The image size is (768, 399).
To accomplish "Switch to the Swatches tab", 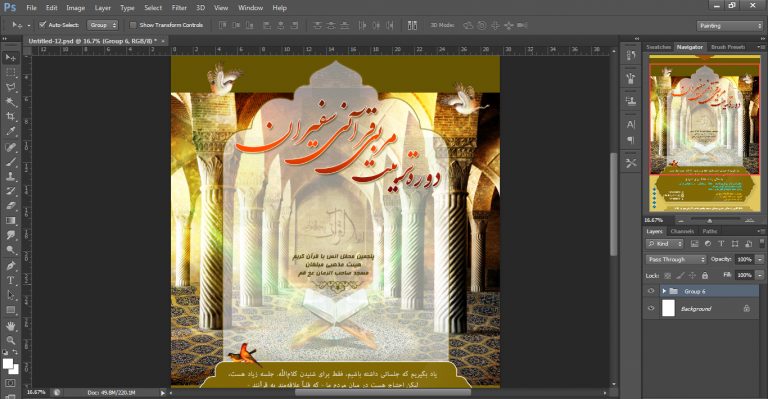I will 658,47.
